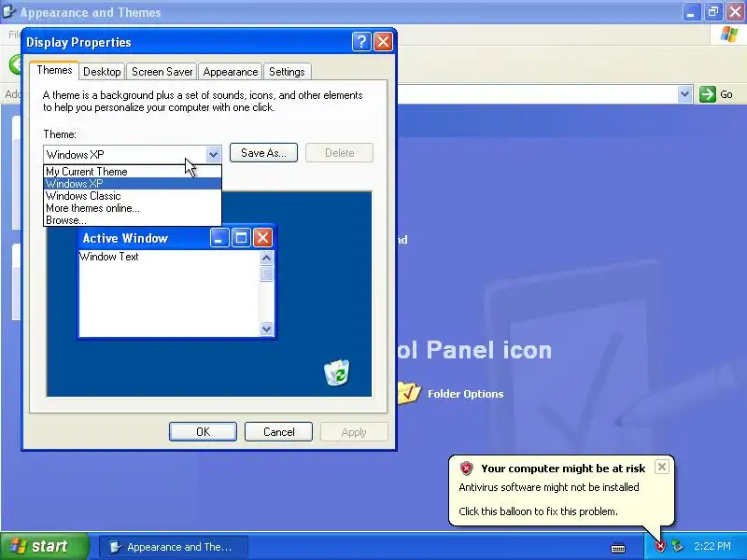This screenshot has height=560, width=747.
Task: Choose More themes online... option
Action: click(x=133, y=208)
